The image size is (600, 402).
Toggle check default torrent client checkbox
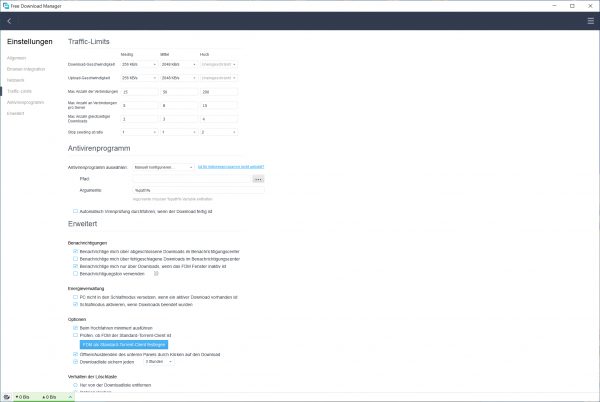coord(75,335)
